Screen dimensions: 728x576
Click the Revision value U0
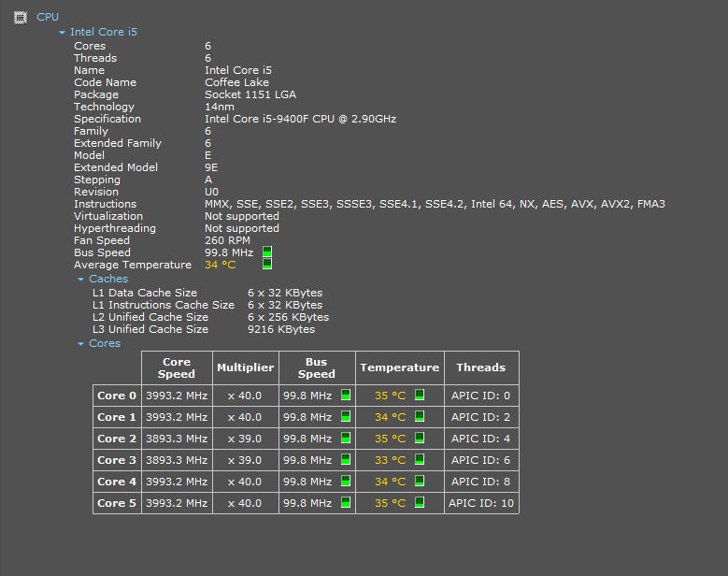211,192
